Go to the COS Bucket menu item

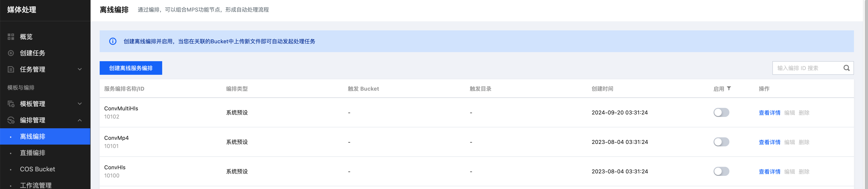(x=37, y=169)
